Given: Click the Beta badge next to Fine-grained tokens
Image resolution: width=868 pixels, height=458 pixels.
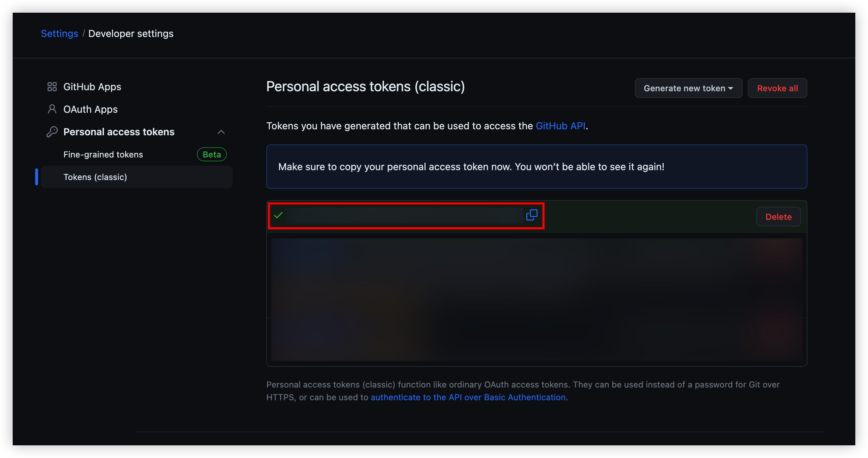Looking at the screenshot, I should tap(212, 155).
